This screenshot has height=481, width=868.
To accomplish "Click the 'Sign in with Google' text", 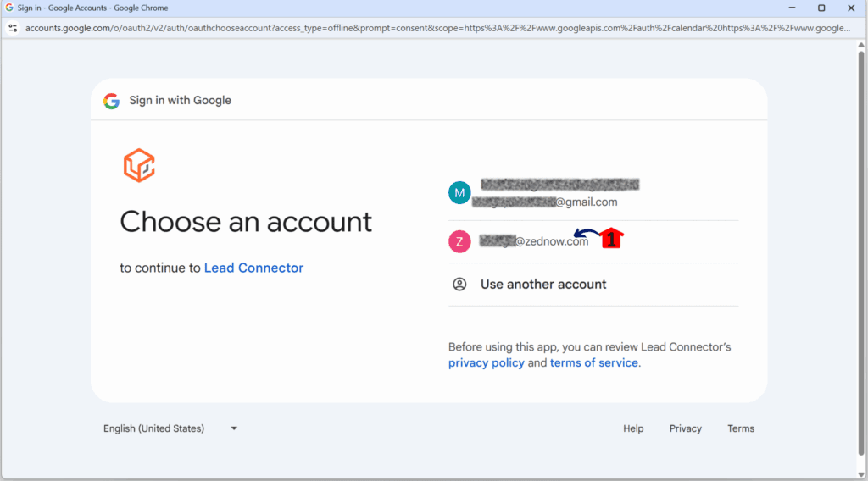I will tap(180, 101).
